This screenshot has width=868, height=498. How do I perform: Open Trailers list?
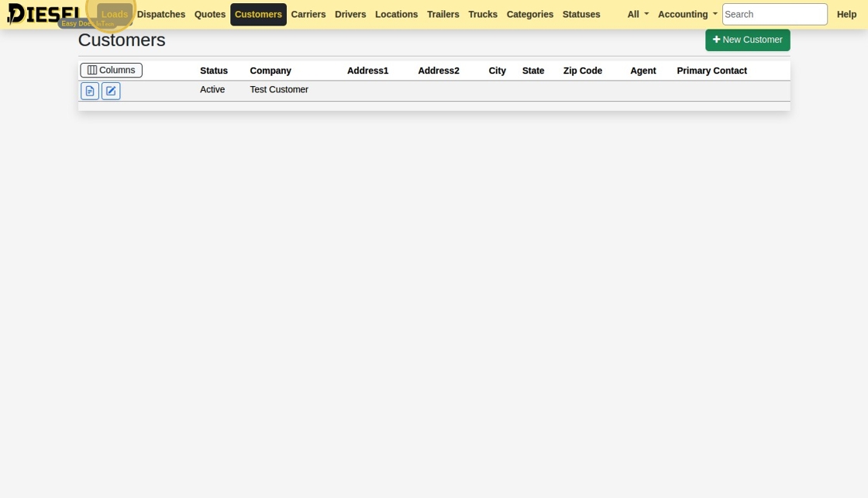coord(443,15)
